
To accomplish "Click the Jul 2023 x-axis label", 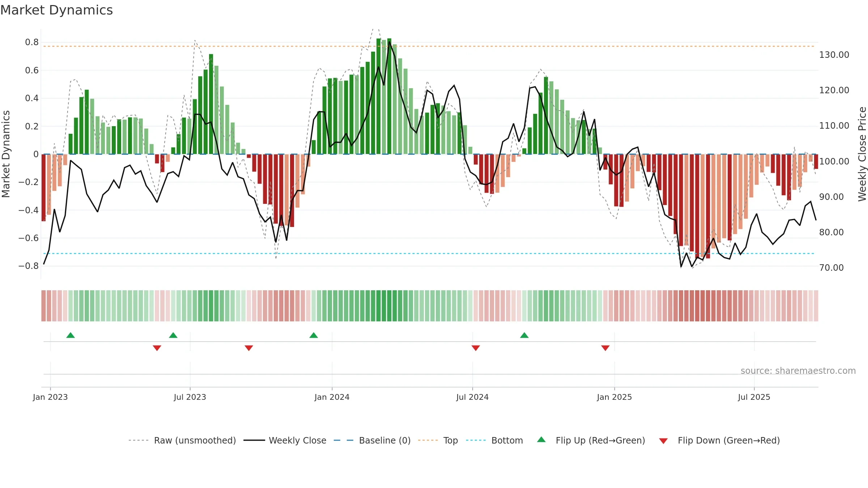I will 190,397.
